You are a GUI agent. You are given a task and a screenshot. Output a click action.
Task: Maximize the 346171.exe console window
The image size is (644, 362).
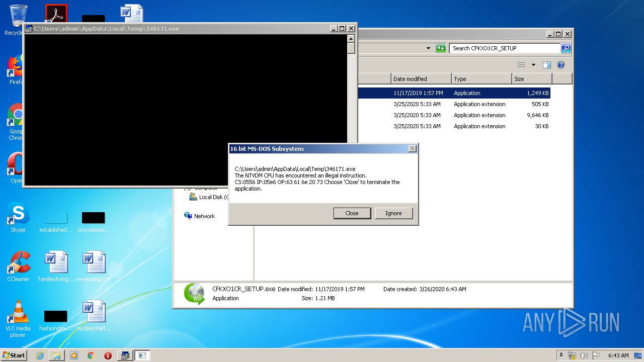(342, 29)
